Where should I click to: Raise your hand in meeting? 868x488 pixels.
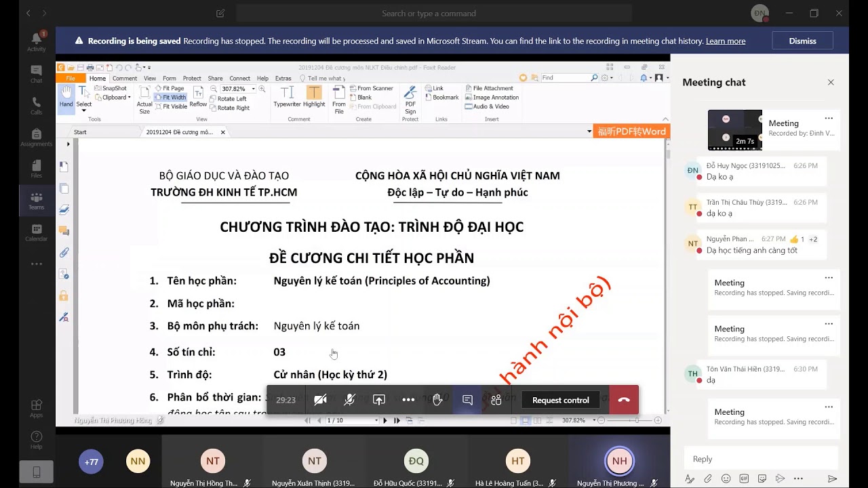tap(437, 400)
